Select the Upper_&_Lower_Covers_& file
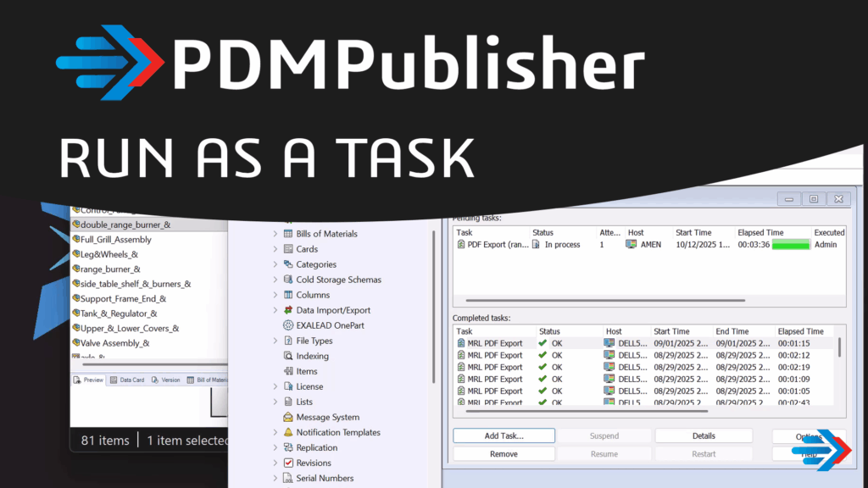Image resolution: width=868 pixels, height=488 pixels. click(130, 328)
